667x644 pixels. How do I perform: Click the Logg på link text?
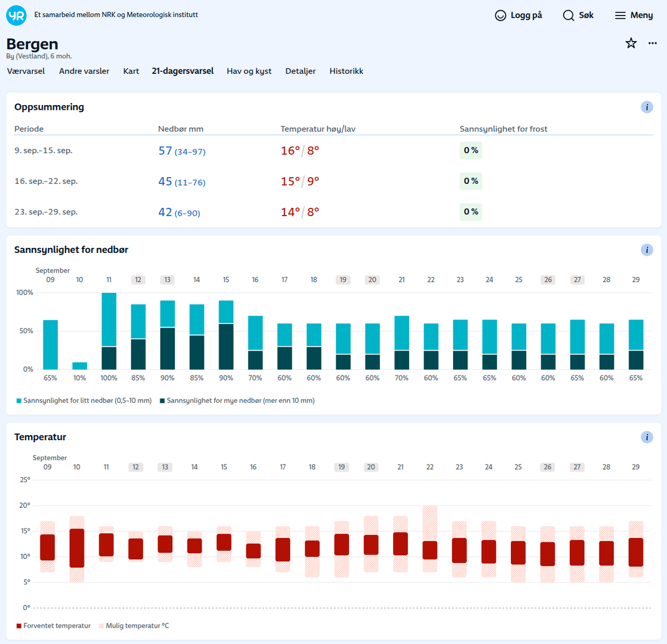coord(526,16)
